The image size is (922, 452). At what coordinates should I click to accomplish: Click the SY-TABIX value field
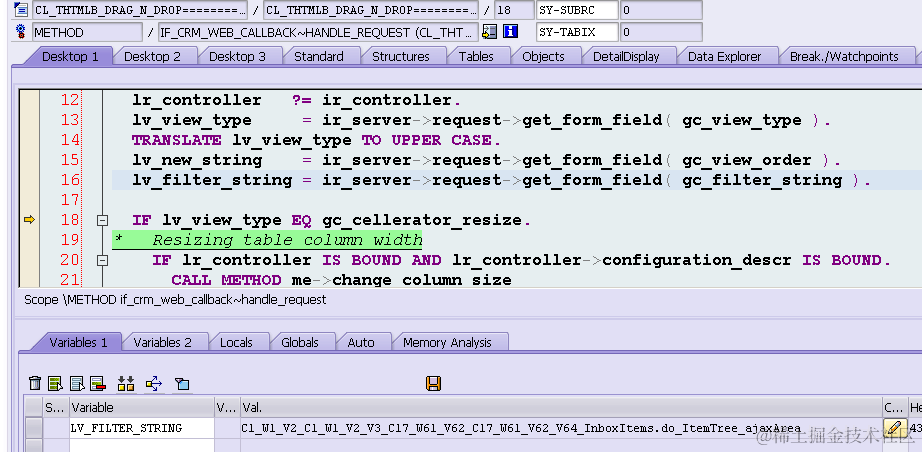coord(661,32)
